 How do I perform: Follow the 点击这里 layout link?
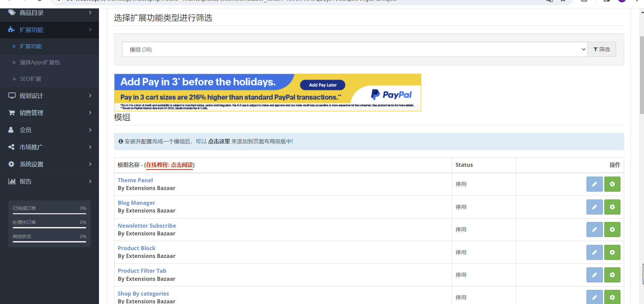pyautogui.click(x=219, y=142)
